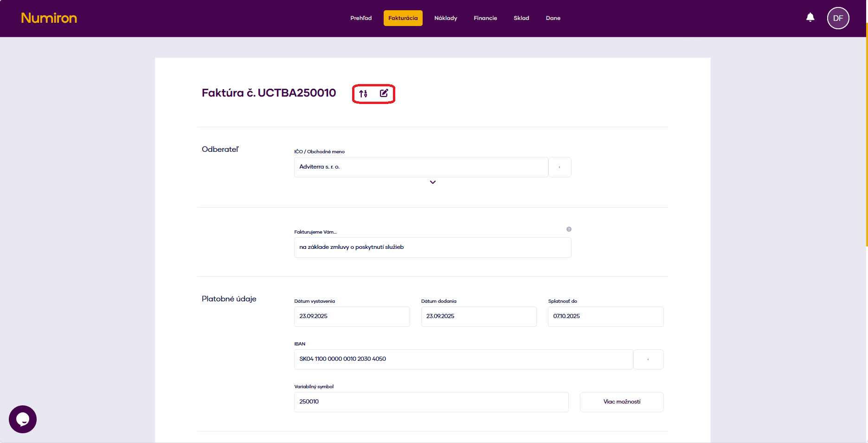This screenshot has width=868, height=443.
Task: Open the notifications bell
Action: point(810,17)
